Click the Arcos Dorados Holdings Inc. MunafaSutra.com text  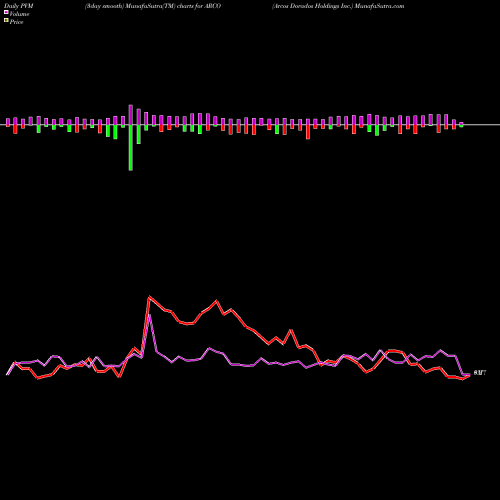click(x=338, y=6)
